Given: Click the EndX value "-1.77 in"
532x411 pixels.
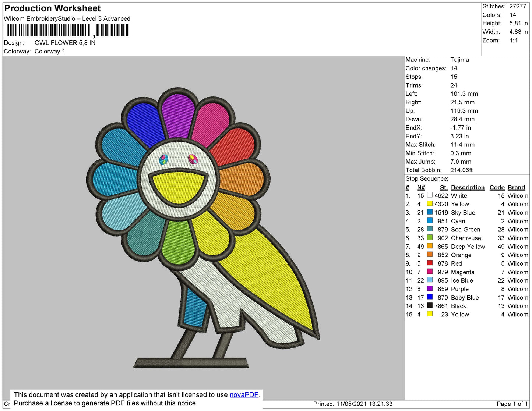Looking at the screenshot, I should point(461,128).
